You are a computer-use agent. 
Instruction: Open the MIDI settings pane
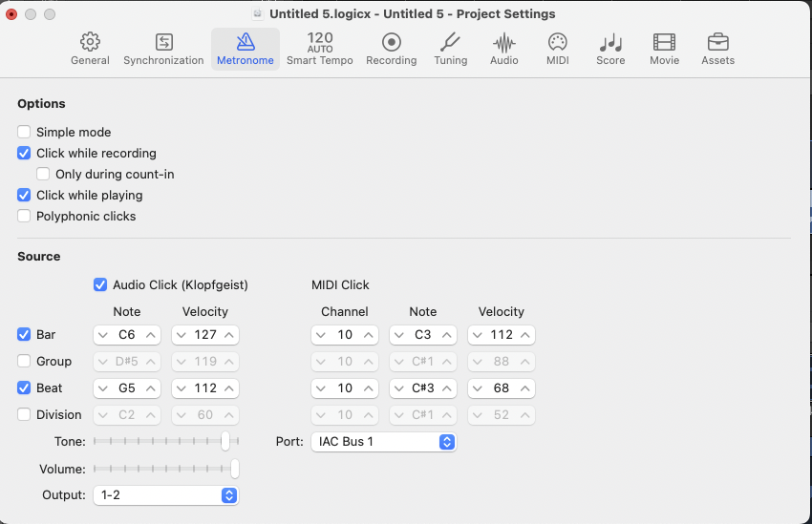click(x=558, y=49)
